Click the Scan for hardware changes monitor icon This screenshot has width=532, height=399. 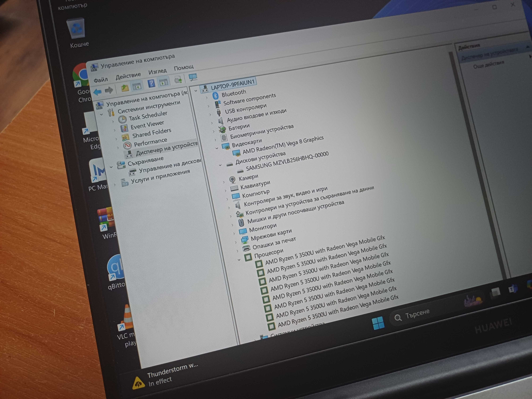pos(193,77)
